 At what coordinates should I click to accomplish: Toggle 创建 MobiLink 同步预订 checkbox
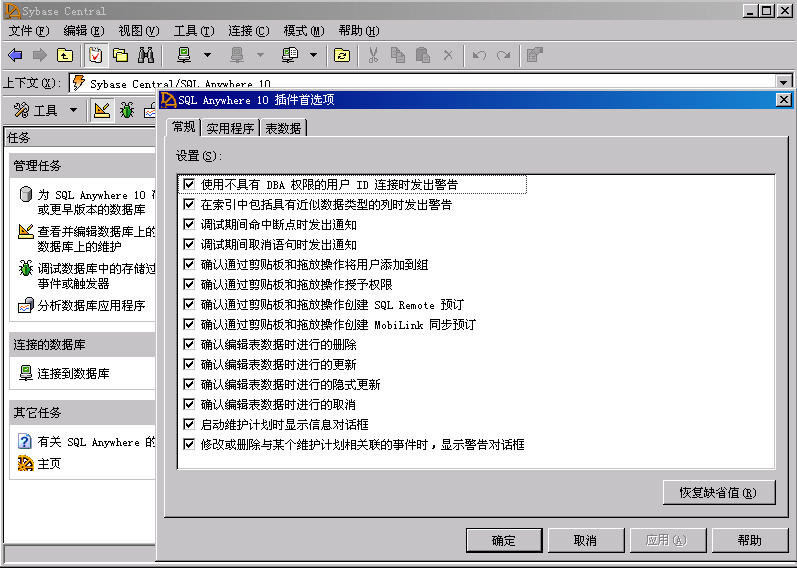189,324
